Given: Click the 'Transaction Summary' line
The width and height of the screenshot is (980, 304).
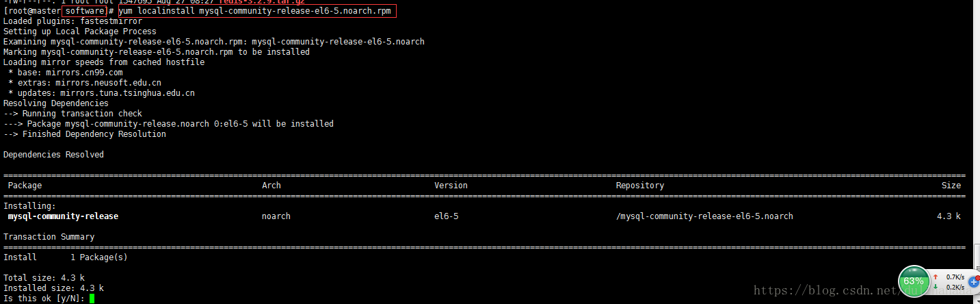Looking at the screenshot, I should tap(49, 237).
